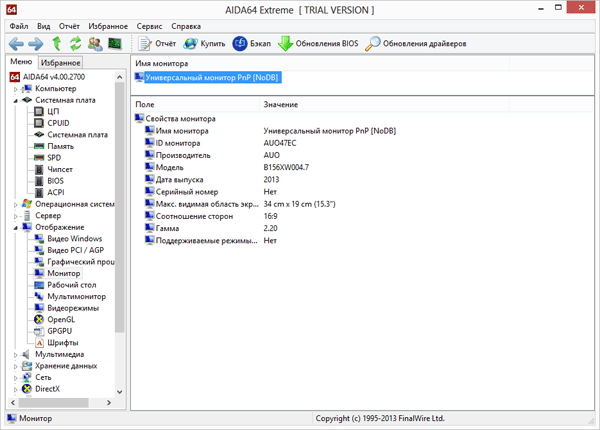600x430 pixels.
Task: Open the BIOS tree item
Action: coord(55,181)
